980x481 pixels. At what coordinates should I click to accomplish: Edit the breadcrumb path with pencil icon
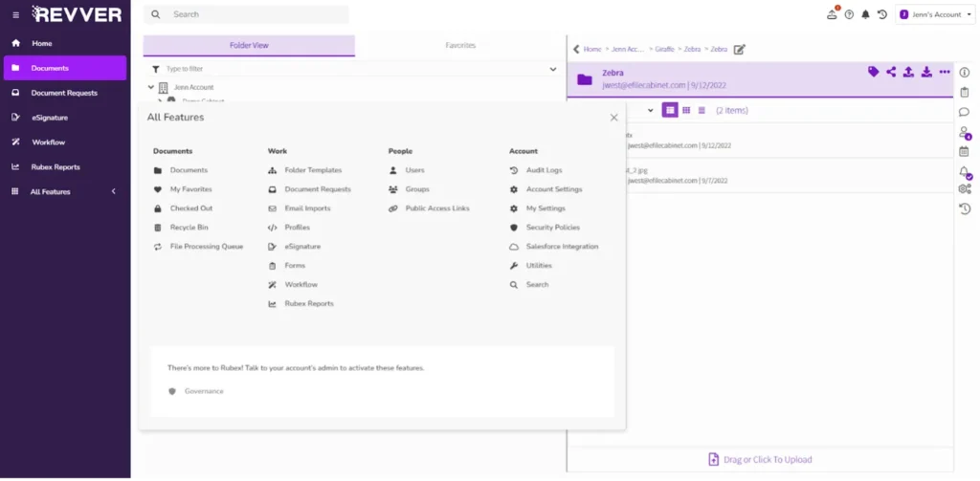[x=740, y=50]
